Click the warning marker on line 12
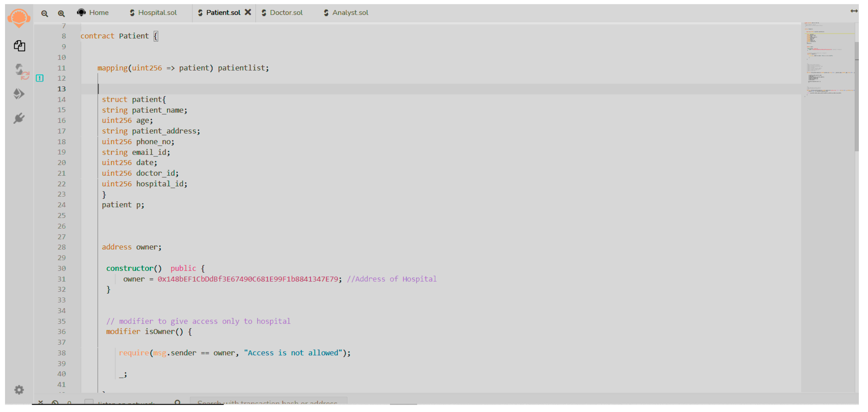 pos(40,78)
